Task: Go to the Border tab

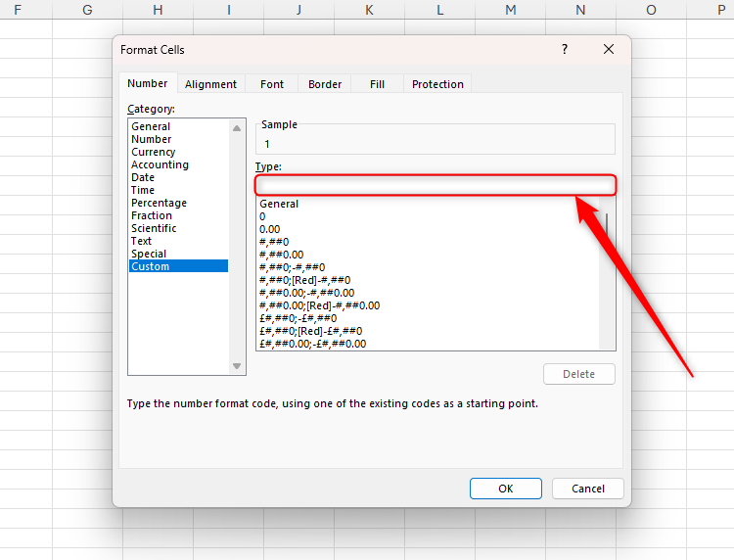Action: [x=325, y=84]
